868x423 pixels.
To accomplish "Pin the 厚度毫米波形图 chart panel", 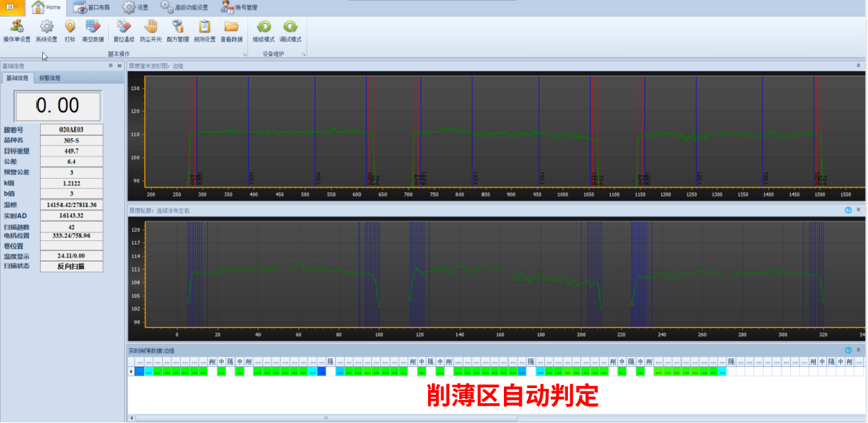I will (859, 66).
